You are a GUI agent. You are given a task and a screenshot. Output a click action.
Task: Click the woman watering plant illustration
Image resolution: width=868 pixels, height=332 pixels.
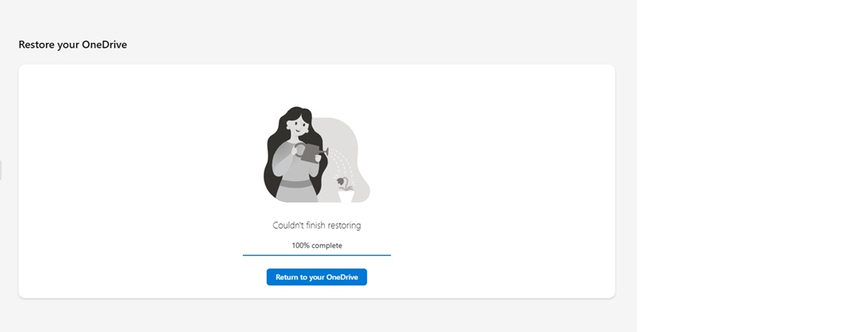pos(317,154)
